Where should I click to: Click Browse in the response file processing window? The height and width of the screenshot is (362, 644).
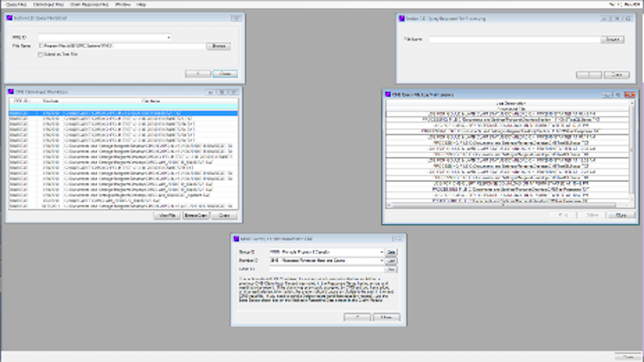click(x=612, y=39)
